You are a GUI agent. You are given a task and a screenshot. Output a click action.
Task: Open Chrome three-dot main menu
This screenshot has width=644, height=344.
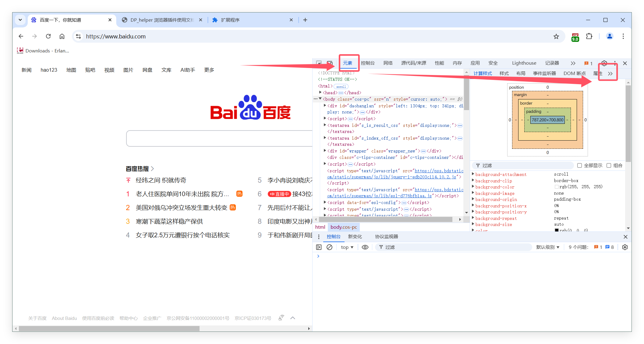623,37
